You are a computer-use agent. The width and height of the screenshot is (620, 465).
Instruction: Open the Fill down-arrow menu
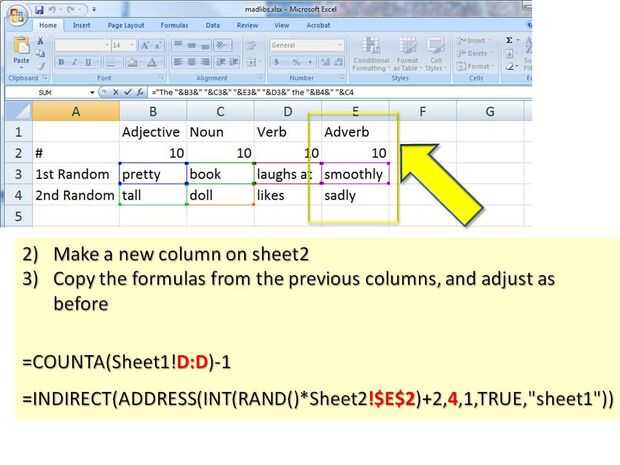(x=509, y=53)
